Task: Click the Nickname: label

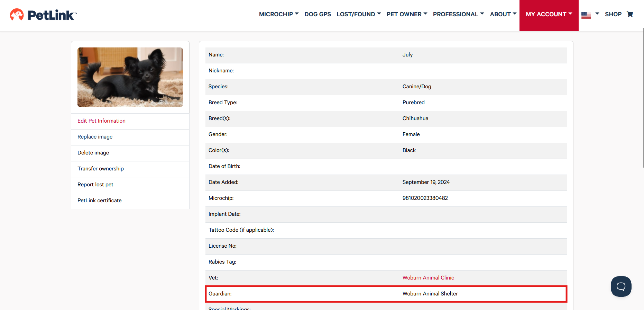Action: (x=221, y=71)
